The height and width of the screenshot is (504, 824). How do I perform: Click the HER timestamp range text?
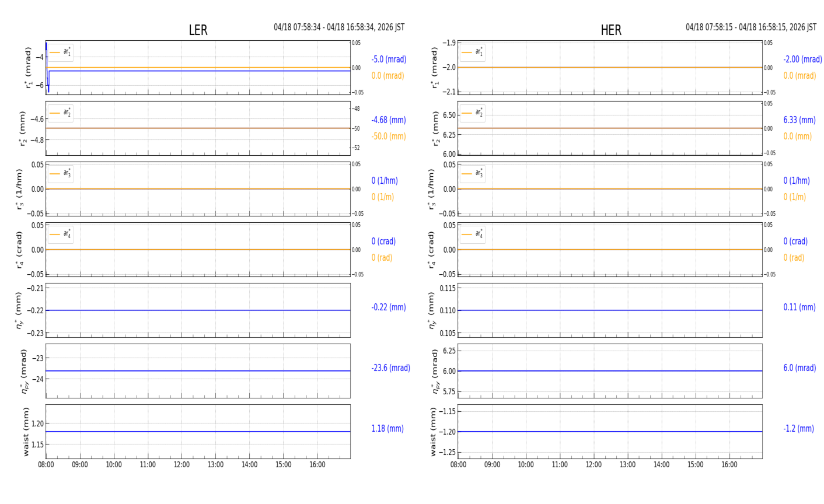(751, 27)
